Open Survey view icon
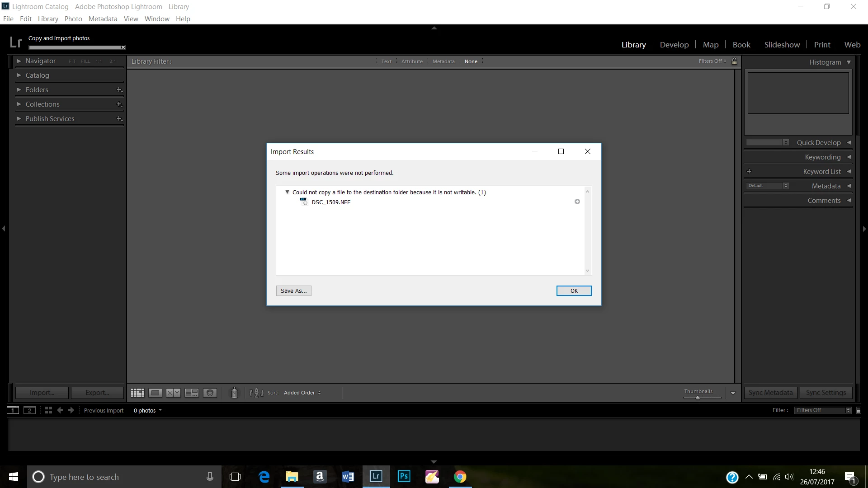Screen dimensions: 868x488 pos(192,393)
